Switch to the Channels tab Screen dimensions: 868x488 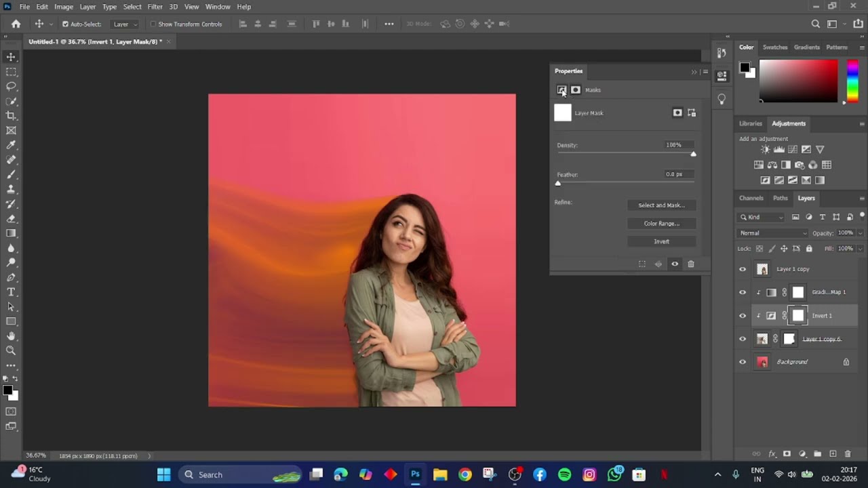pos(751,198)
